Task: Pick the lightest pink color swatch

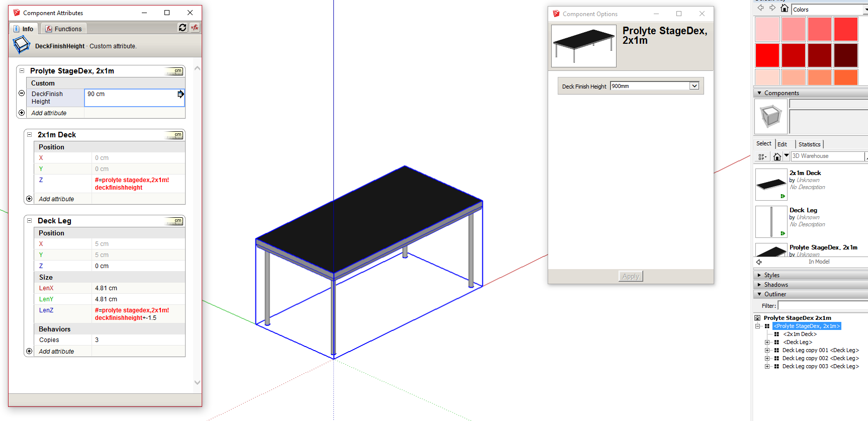Action: click(x=767, y=29)
